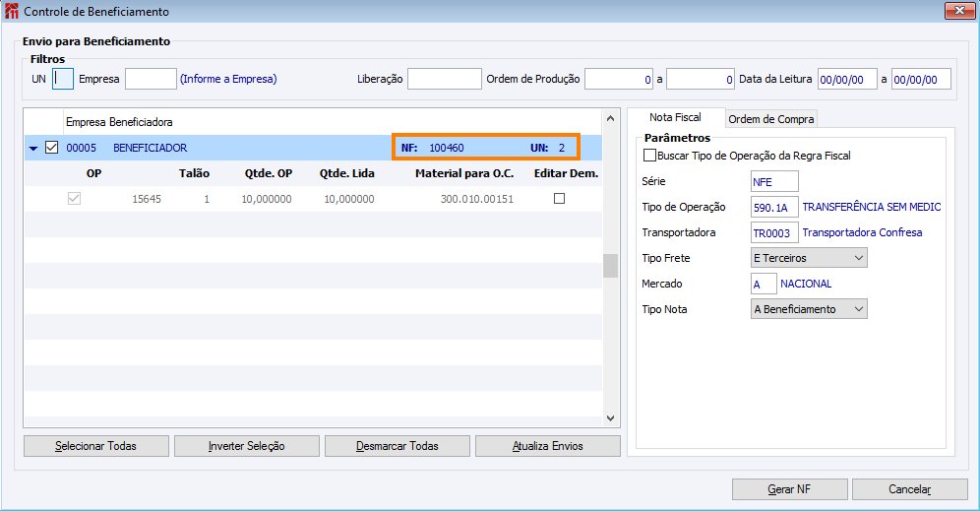Click the second Ordem de Produção field
Image resolution: width=980 pixels, height=511 pixels.
pos(700,79)
